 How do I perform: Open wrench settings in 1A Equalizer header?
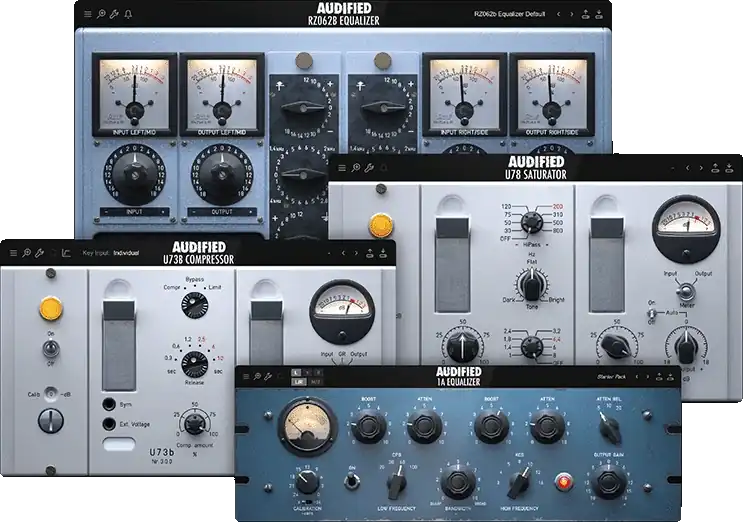coord(268,377)
